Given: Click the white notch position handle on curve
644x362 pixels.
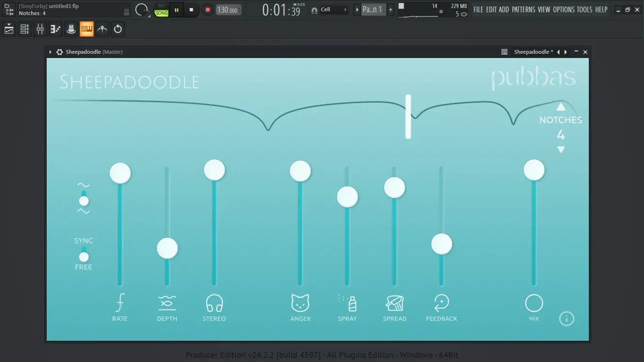Looking at the screenshot, I should tap(408, 116).
